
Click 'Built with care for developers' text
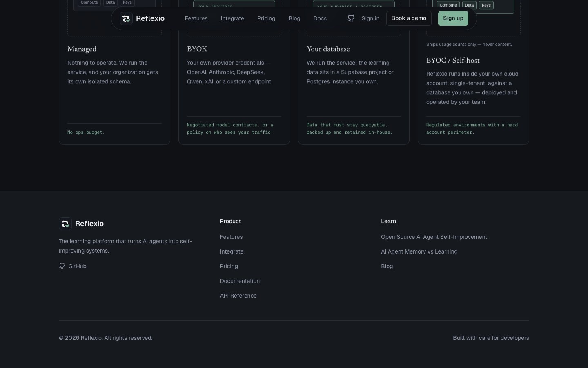click(491, 338)
